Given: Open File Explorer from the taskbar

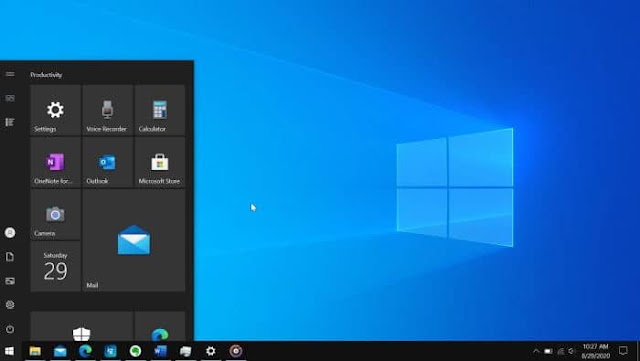Looking at the screenshot, I should click(x=35, y=351).
